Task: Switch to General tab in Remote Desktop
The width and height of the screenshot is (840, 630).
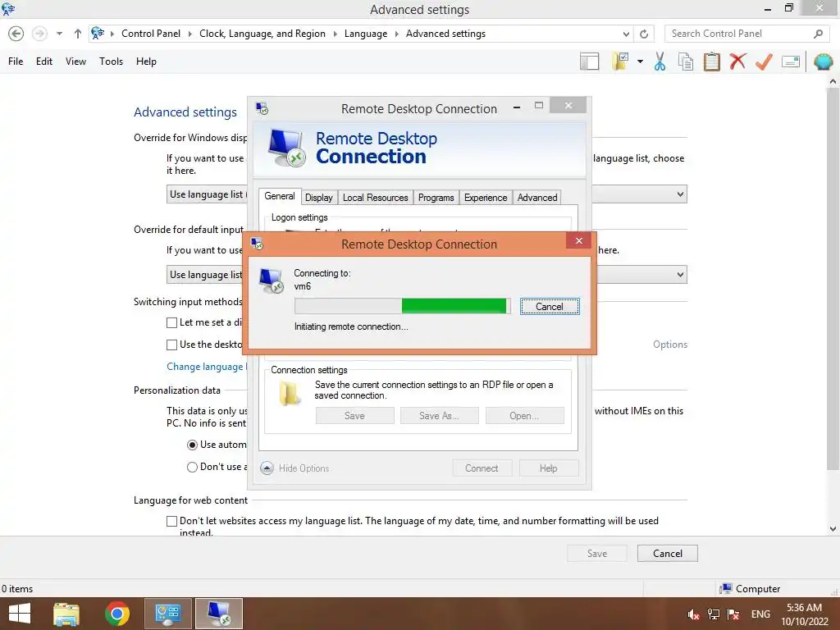Action: [279, 197]
